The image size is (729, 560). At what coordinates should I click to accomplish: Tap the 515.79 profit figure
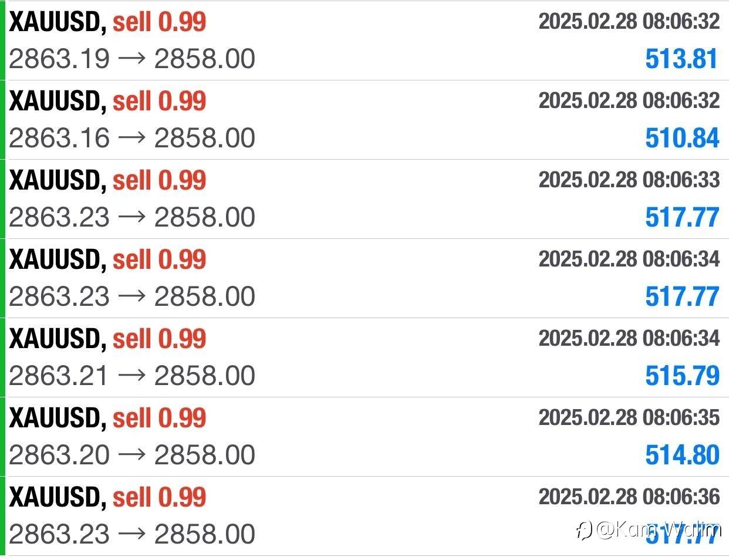click(681, 376)
